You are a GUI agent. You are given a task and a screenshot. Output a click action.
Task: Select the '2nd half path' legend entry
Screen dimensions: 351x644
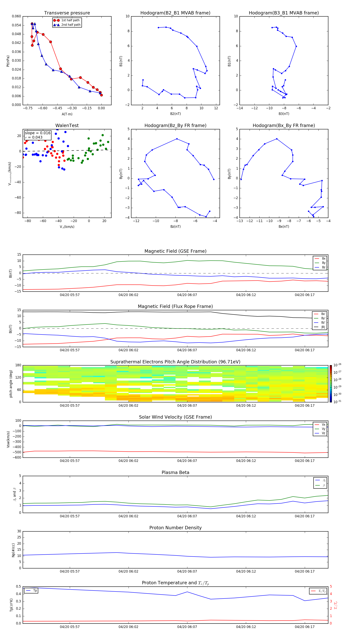point(67,25)
